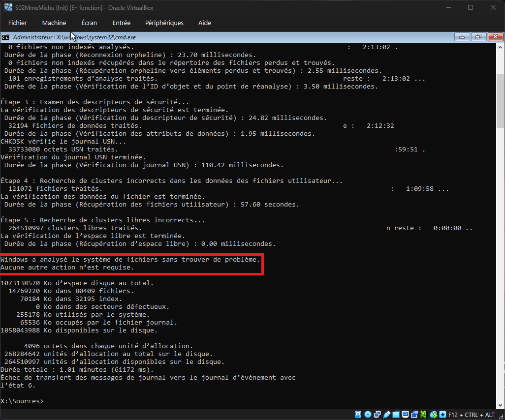Click the X:\Sources> prompt line
This screenshot has width=505, height=420.
[x=22, y=401]
